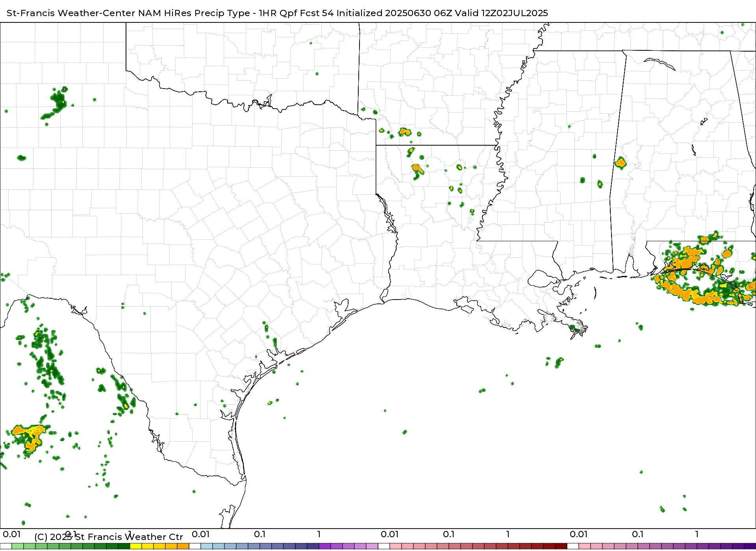Image resolution: width=756 pixels, height=551 pixels.
Task: Pick the bright violet legend swatch
Action: 325,546
